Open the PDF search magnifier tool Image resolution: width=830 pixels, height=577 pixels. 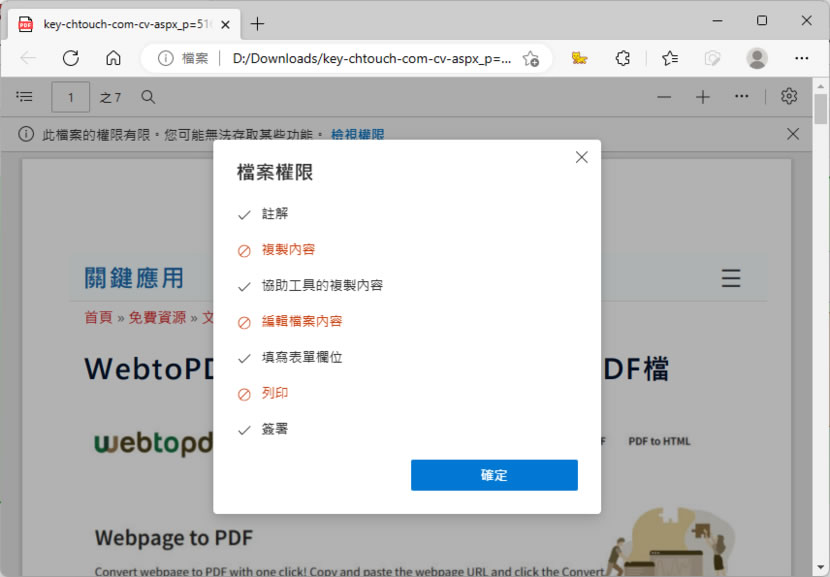point(148,97)
